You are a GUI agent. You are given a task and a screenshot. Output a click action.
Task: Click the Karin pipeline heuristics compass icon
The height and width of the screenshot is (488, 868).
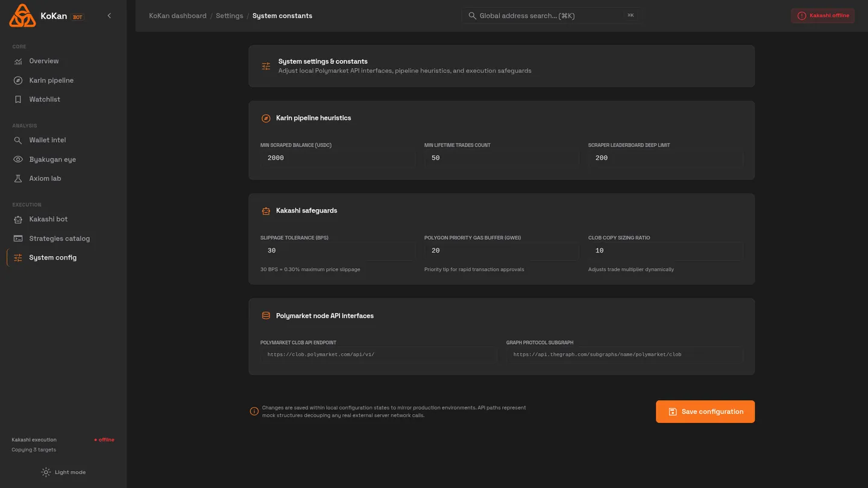click(x=266, y=118)
